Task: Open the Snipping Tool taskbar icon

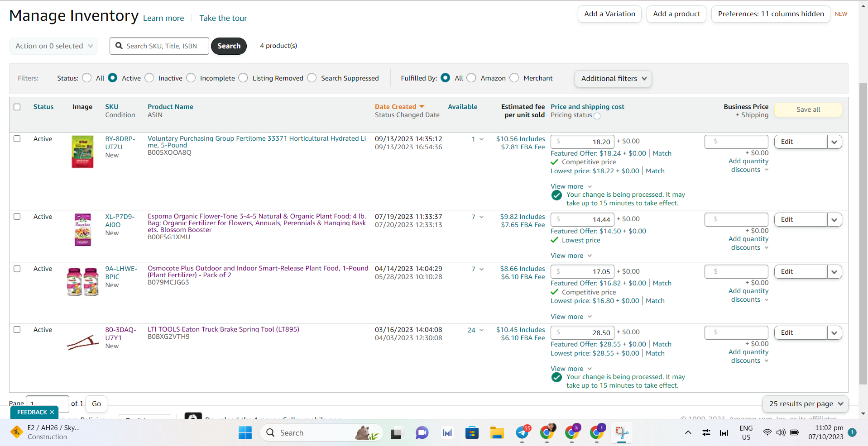Action: coord(622,433)
